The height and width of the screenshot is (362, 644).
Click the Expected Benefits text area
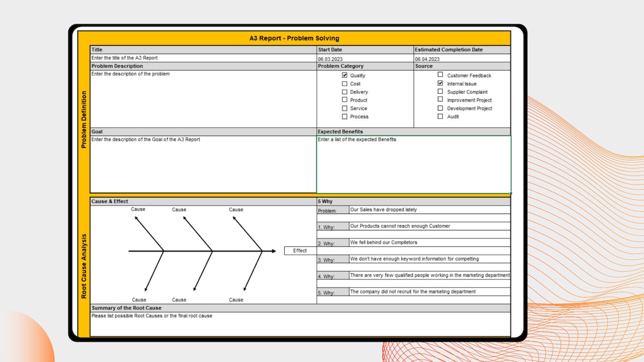point(413,164)
